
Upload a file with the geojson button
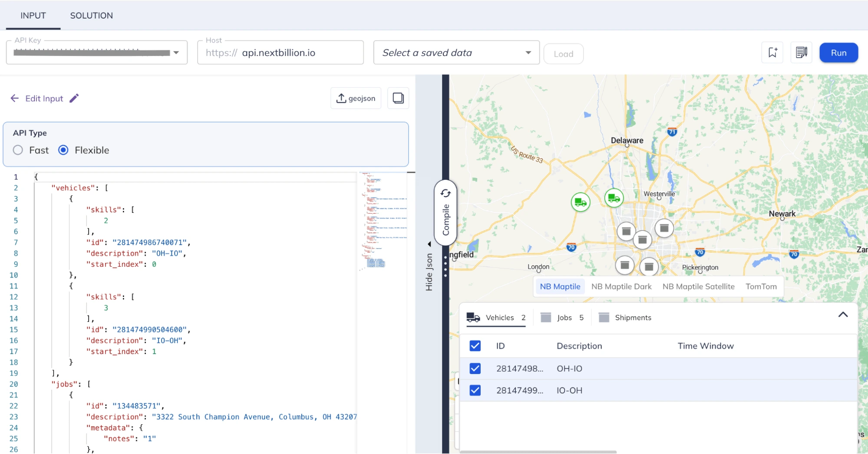(x=356, y=98)
